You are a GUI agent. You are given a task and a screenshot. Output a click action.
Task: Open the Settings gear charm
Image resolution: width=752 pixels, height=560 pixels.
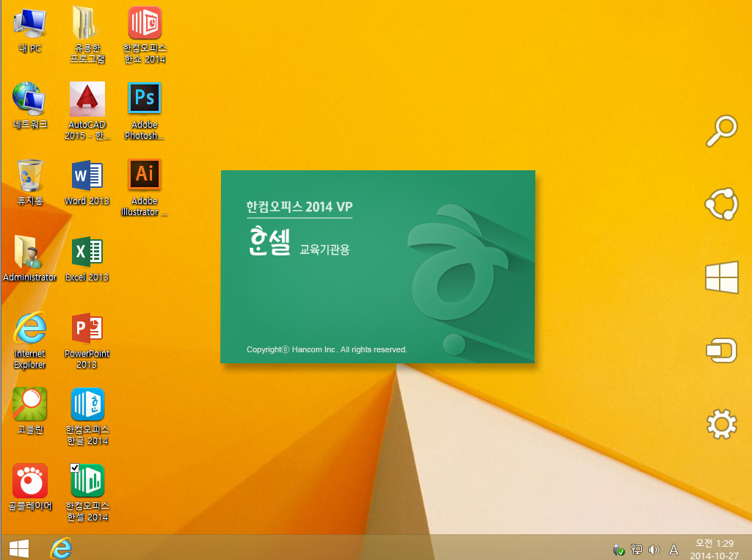tap(721, 423)
